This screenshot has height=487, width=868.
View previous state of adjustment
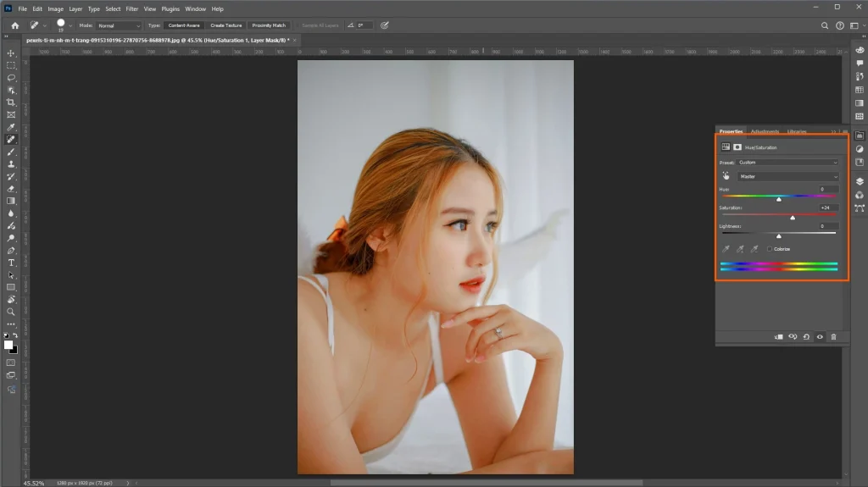[793, 337]
